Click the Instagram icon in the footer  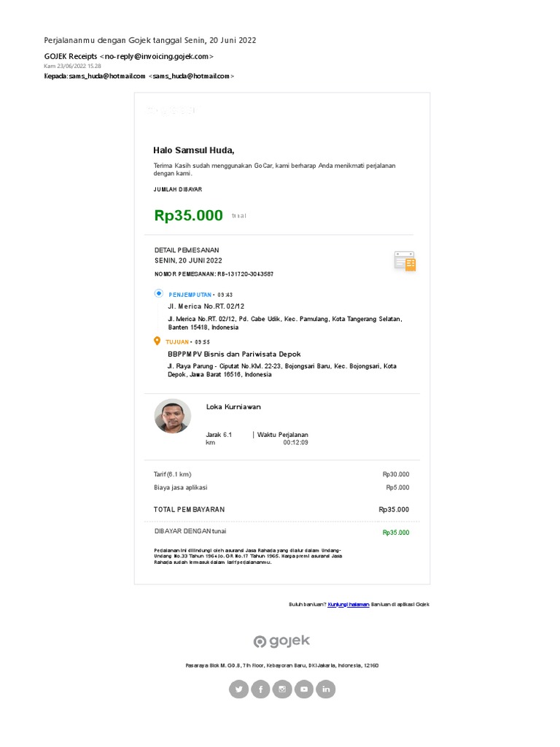(x=282, y=689)
